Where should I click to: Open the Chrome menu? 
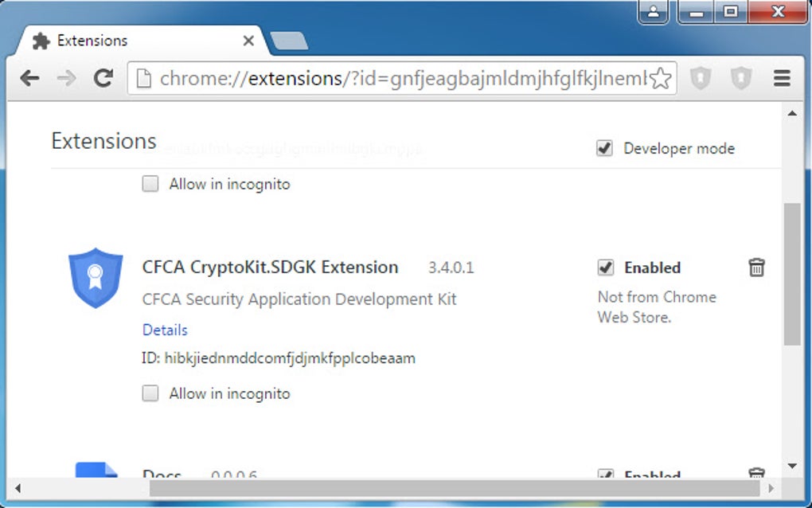pyautogui.click(x=781, y=78)
